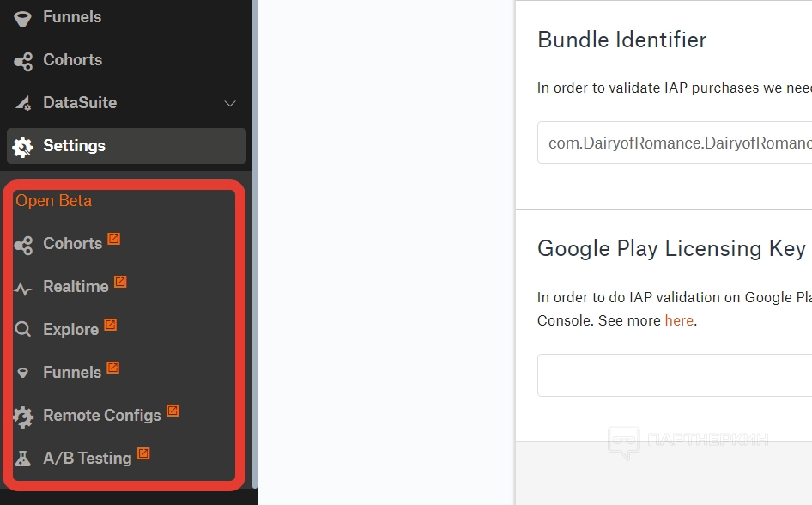The width and height of the screenshot is (812, 505).
Task: Click external link badge next to A/B Testing
Action: (x=143, y=453)
